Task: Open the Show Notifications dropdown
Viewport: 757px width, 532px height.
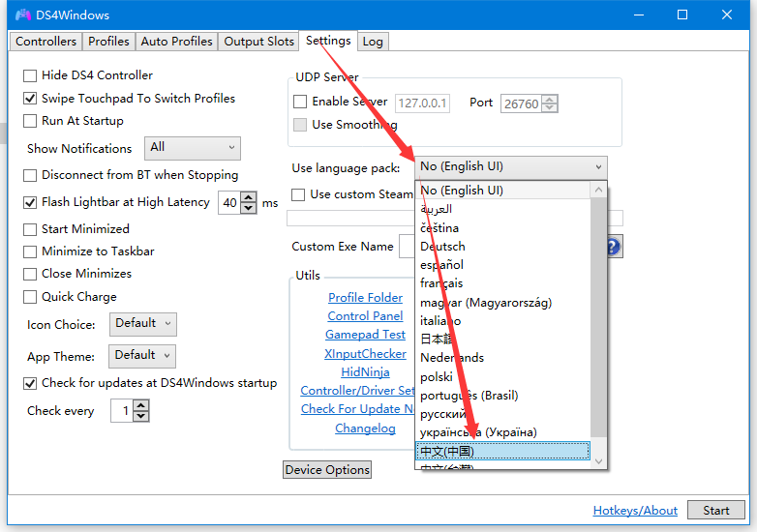Action: click(192, 148)
